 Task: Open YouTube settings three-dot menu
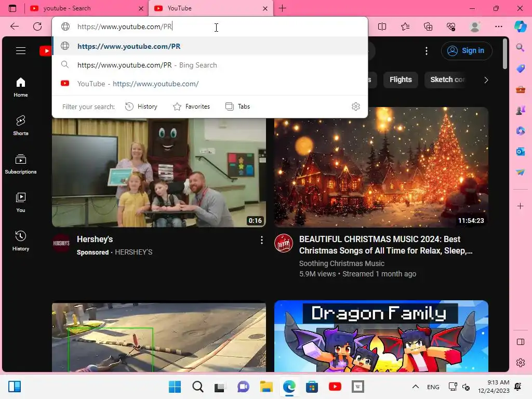tap(427, 51)
